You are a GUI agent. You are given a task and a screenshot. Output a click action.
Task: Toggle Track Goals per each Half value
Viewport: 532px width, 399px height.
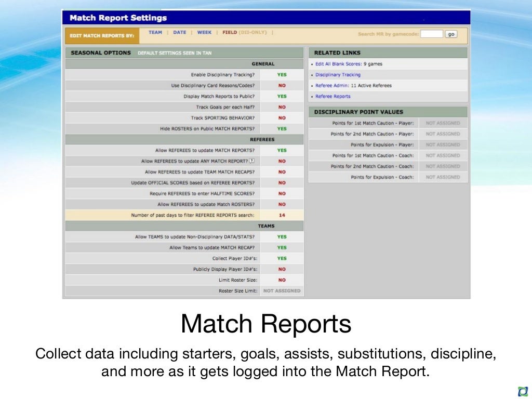coord(282,107)
